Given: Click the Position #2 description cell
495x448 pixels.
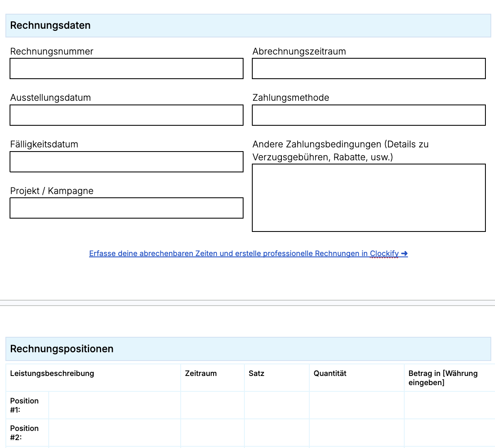Looking at the screenshot, I should 115,433.
